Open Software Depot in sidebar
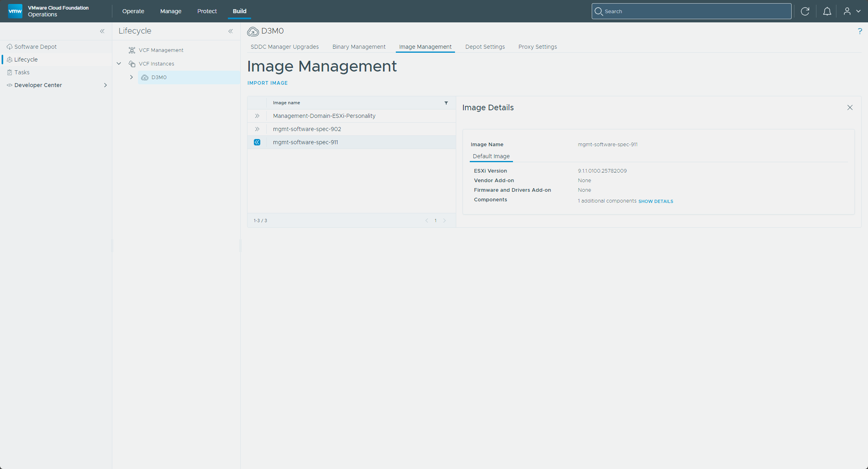Screen dimensions: 868x469 tap(35, 47)
